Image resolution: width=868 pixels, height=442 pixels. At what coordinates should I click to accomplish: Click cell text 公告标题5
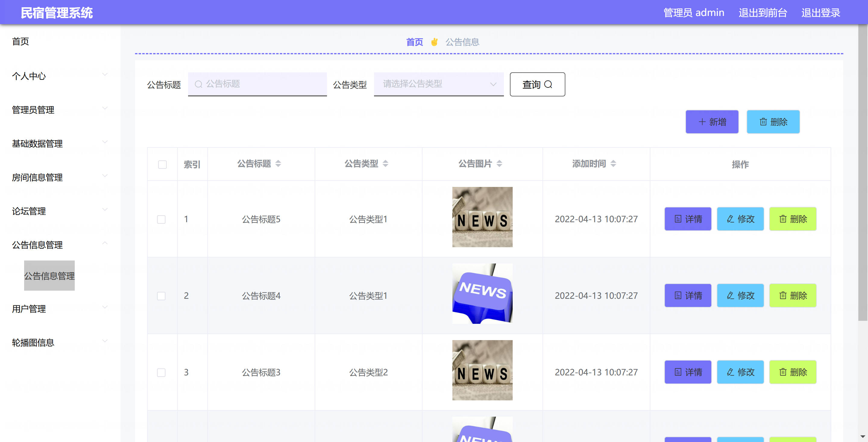click(x=261, y=219)
